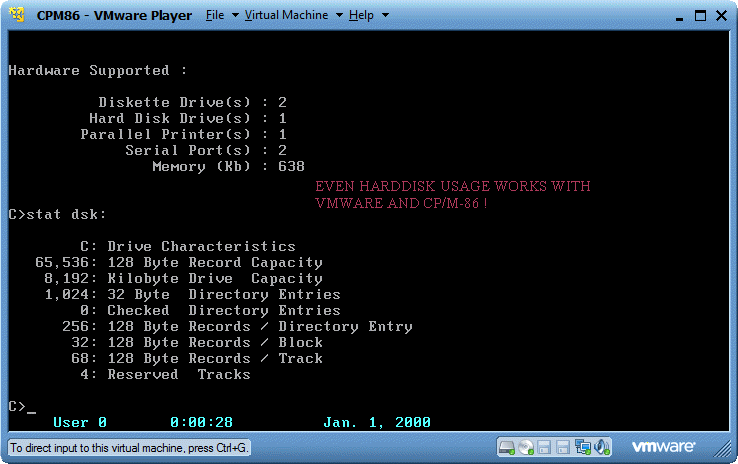Click the '8,192: Kilobyte Drive Capacity' line

(x=184, y=279)
